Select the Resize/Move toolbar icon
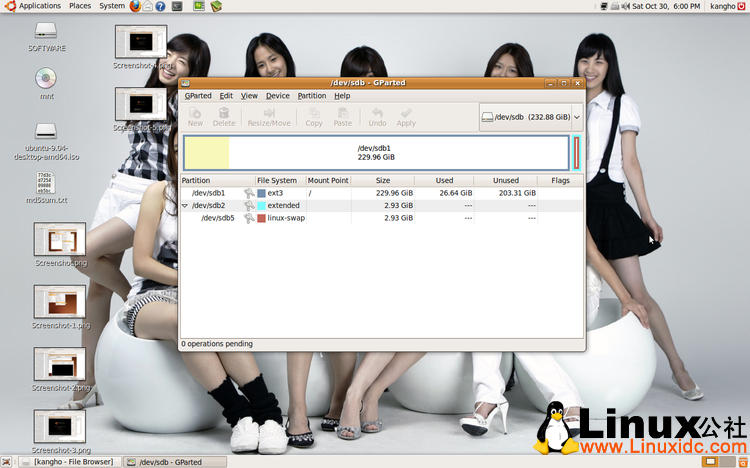The image size is (750, 468). click(269, 116)
